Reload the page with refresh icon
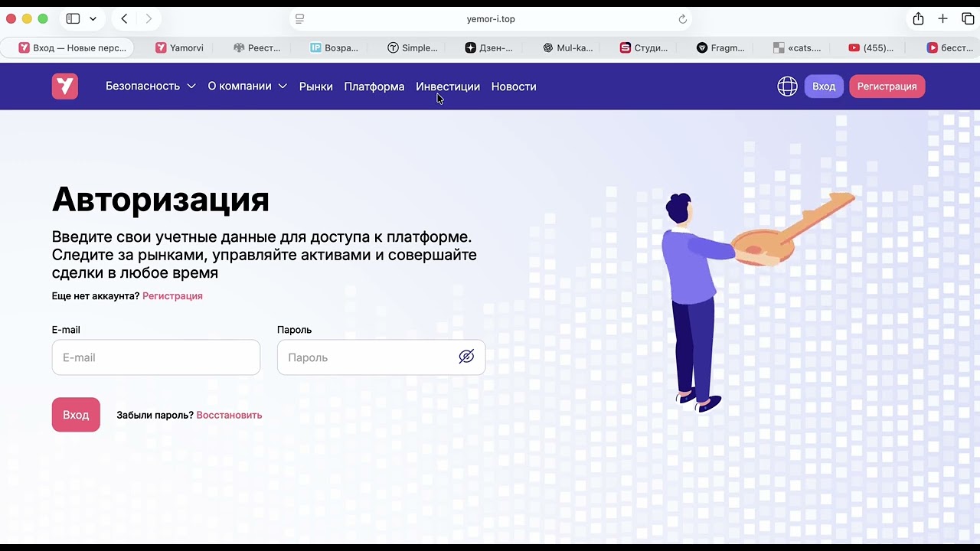The height and width of the screenshot is (551, 980). click(x=682, y=19)
